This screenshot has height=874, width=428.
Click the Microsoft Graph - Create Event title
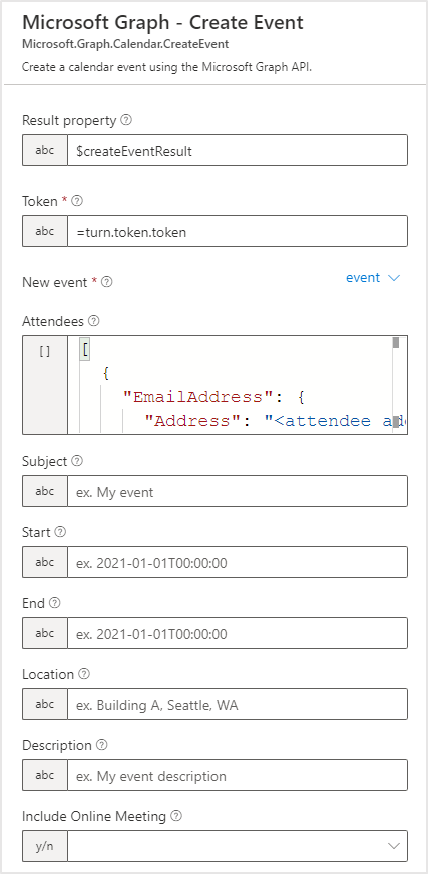pos(163,22)
